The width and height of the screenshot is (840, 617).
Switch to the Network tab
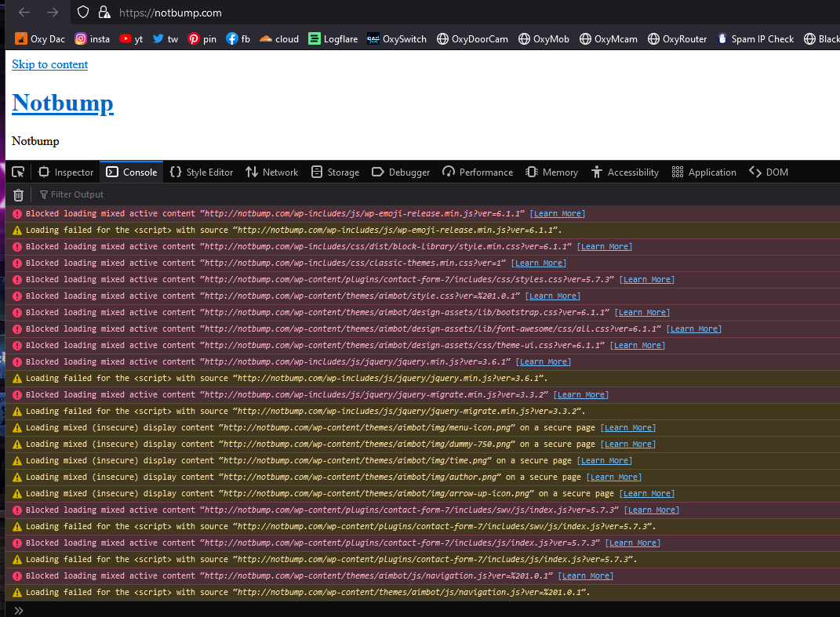coord(271,172)
